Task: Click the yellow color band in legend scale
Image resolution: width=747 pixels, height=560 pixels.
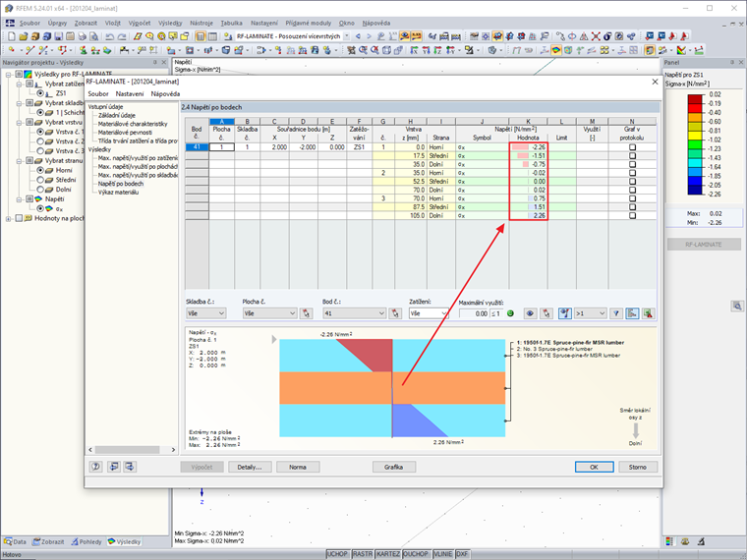Action: (x=695, y=136)
